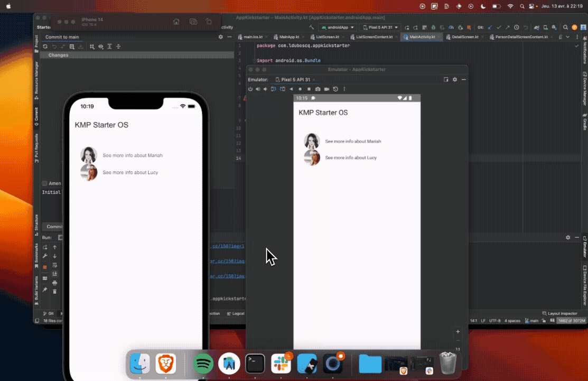
Task: Click the iOS simulator Home icon
Action: [176, 22]
